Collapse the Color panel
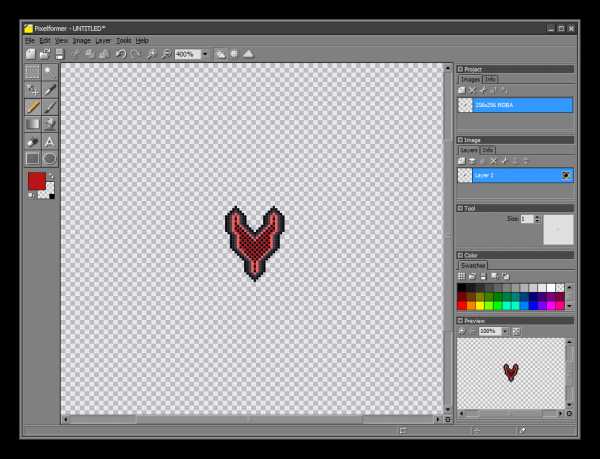This screenshot has width=600, height=459. click(x=460, y=255)
